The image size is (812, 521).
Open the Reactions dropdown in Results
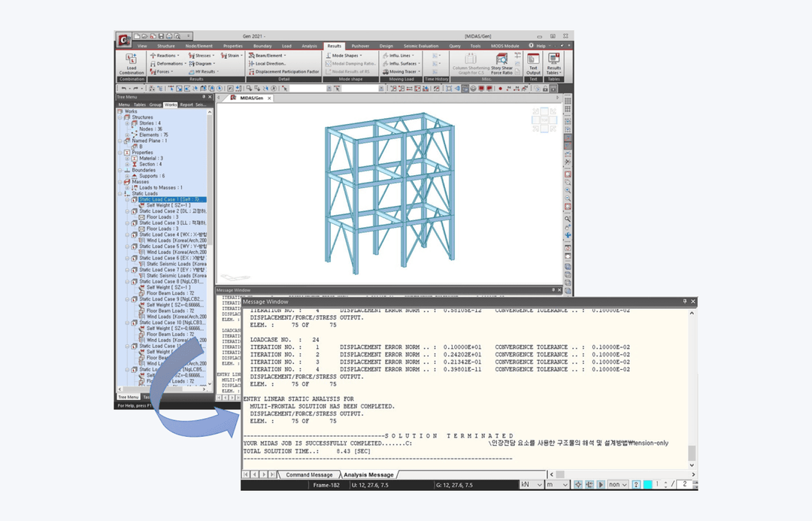click(165, 56)
